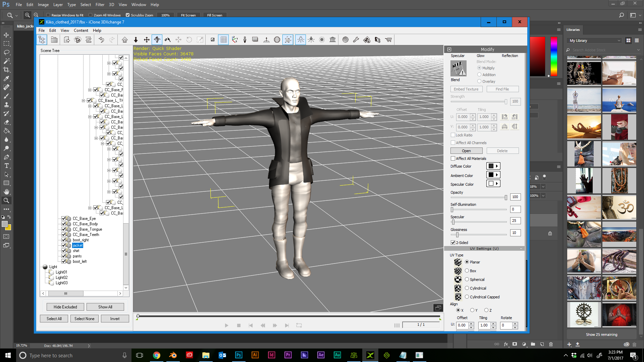Click the shopping cart icon in 3DXchange toolbar
The height and width of the screenshot is (362, 644).
point(388,40)
